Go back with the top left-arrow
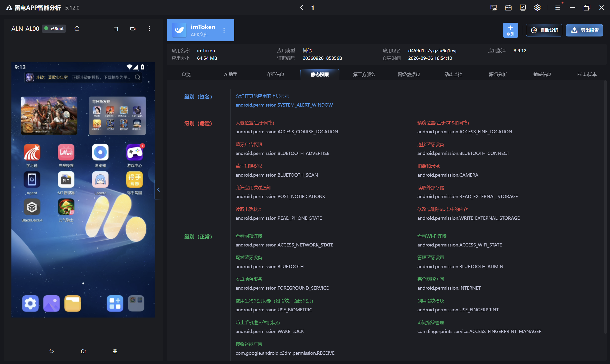The width and height of the screenshot is (610, 364). coord(302,8)
